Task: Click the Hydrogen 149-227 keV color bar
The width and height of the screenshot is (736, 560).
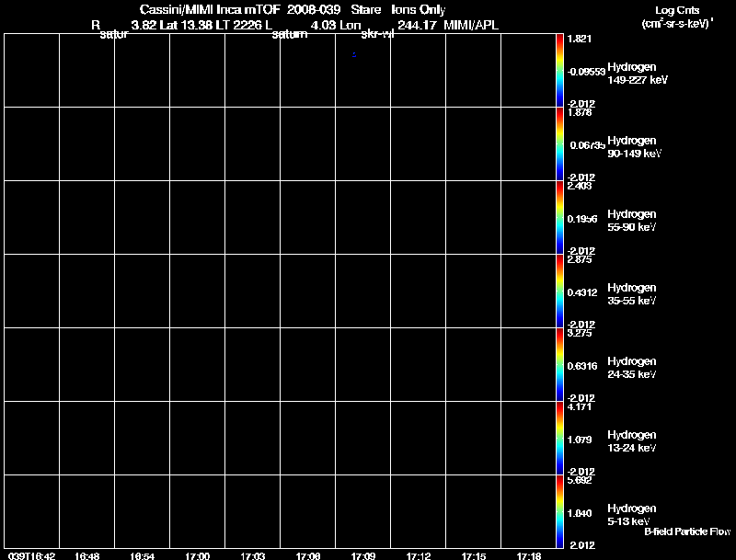Action: [559, 71]
